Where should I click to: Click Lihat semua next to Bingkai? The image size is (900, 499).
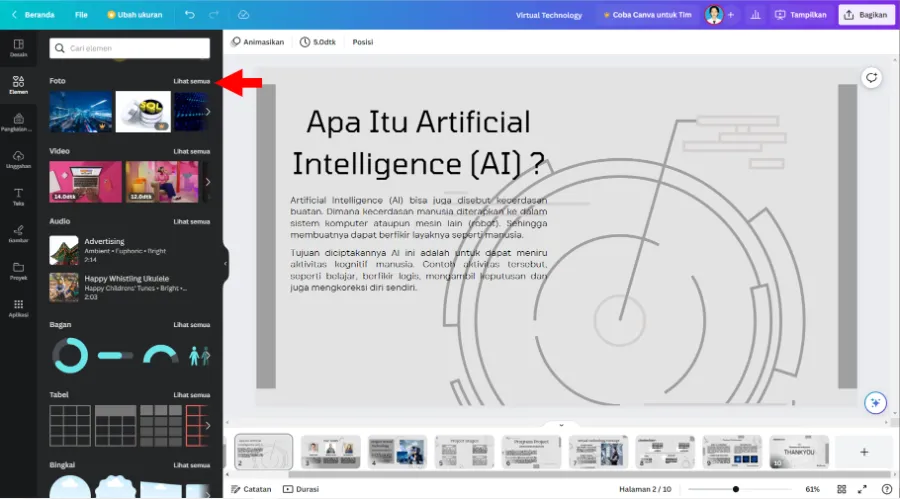click(x=192, y=465)
